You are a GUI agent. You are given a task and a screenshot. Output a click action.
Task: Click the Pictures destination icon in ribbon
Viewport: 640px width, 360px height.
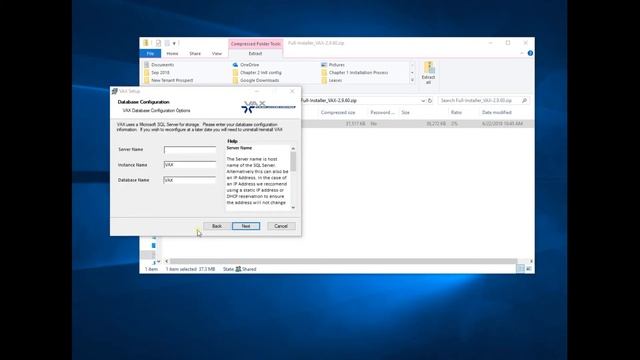pos(324,65)
